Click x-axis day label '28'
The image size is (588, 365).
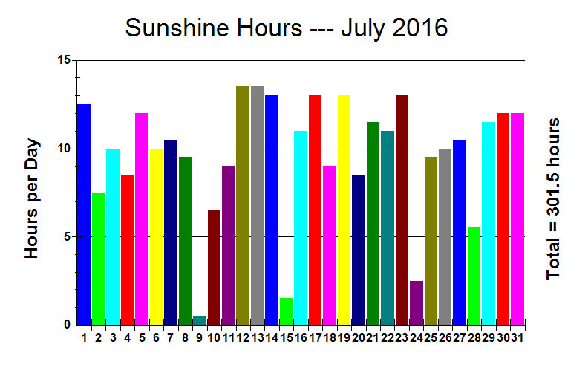(474, 338)
